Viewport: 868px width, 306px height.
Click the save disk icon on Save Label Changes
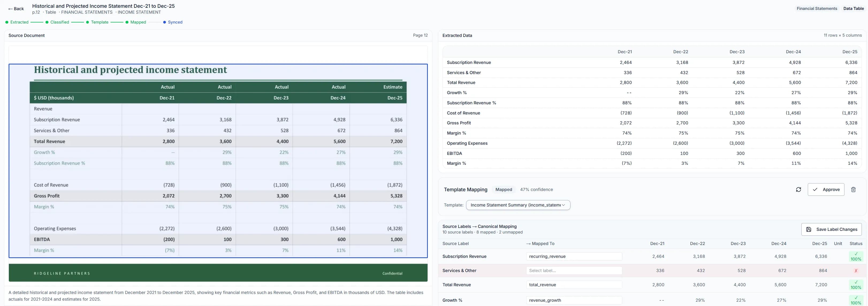[x=808, y=229]
